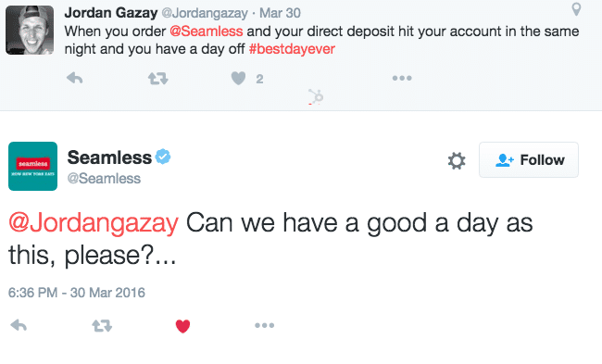Screen dimensions: 602x364
Task: Open the @Seamless mention link in Jordan's tweet
Action: coord(207,31)
